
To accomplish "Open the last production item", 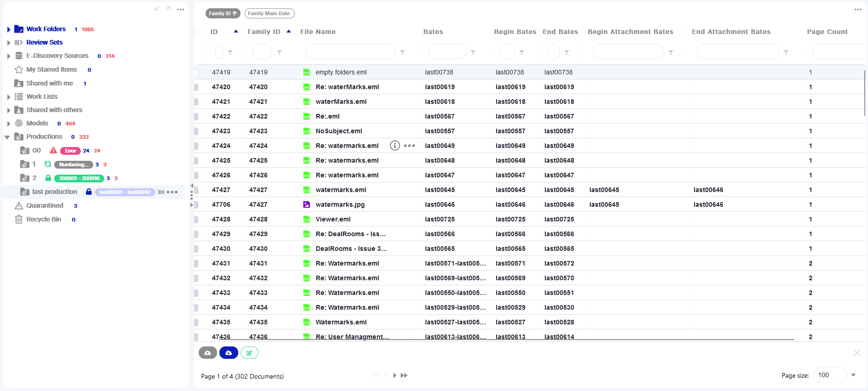I will pyautogui.click(x=55, y=192).
